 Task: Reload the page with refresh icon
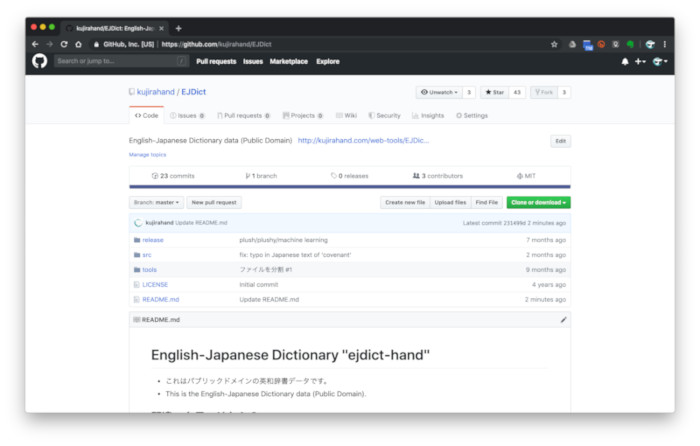[64, 44]
